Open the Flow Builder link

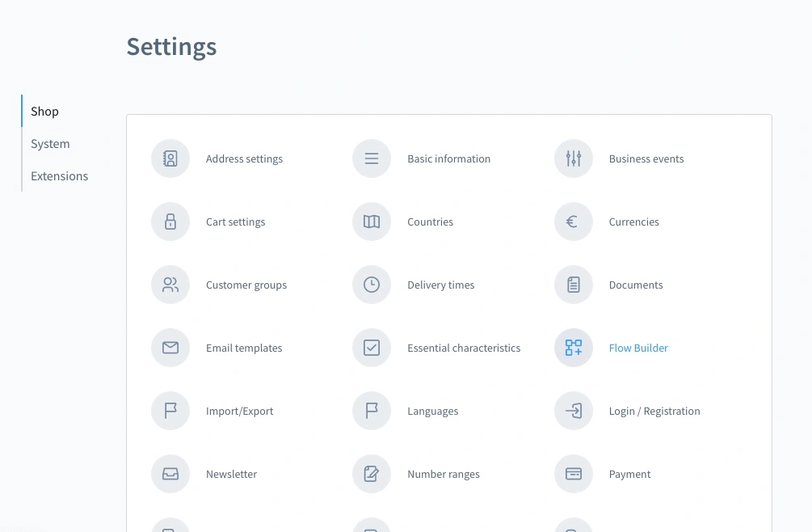click(x=638, y=348)
